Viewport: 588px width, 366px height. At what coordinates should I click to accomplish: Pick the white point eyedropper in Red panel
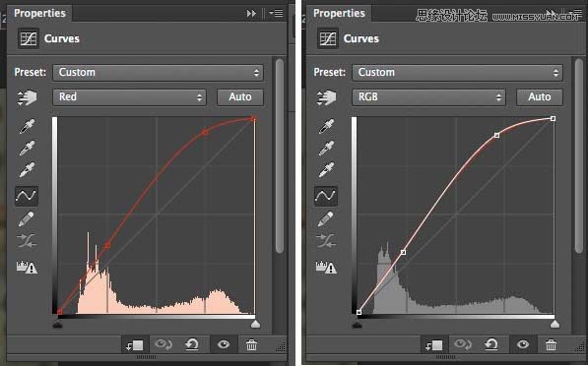tap(27, 169)
